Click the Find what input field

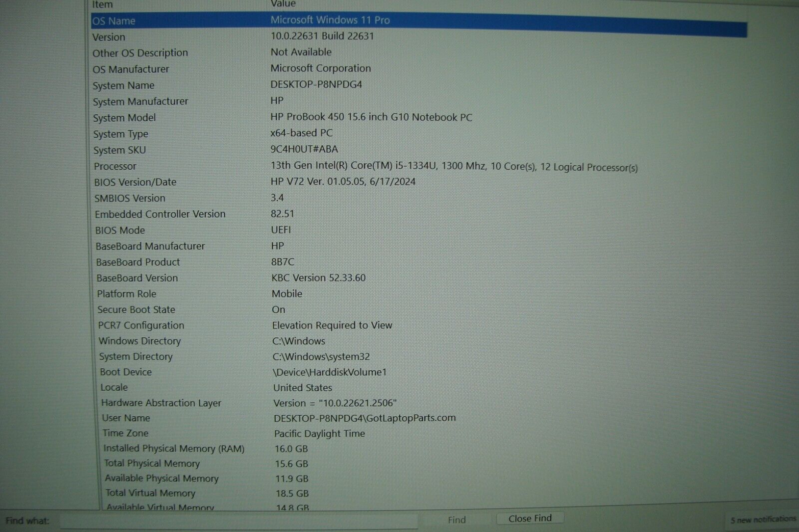tap(239, 522)
